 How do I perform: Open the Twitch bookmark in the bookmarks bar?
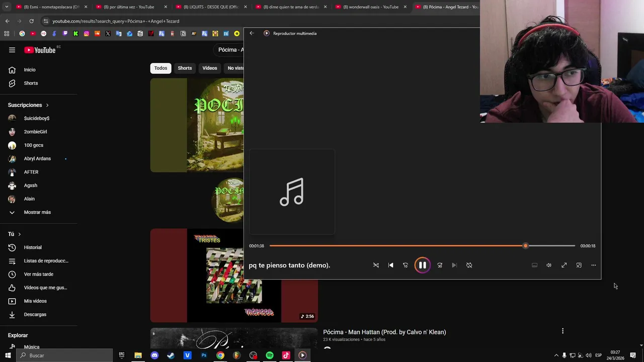[x=65, y=34]
